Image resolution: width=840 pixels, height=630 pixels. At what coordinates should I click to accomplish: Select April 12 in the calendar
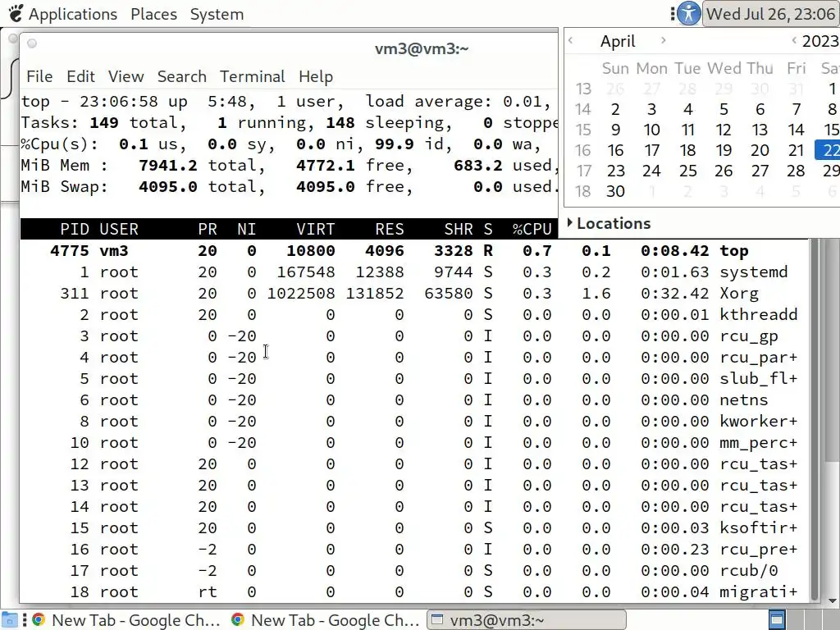724,130
